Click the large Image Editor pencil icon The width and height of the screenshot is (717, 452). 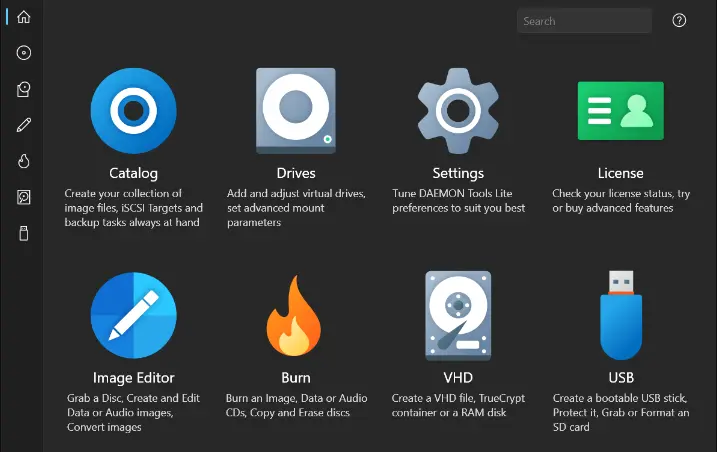point(134,315)
